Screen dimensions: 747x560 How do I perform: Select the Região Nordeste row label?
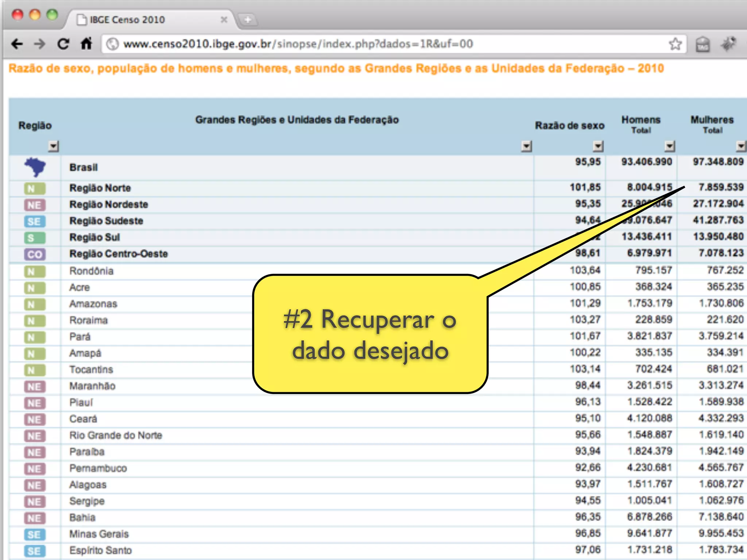[x=109, y=205]
